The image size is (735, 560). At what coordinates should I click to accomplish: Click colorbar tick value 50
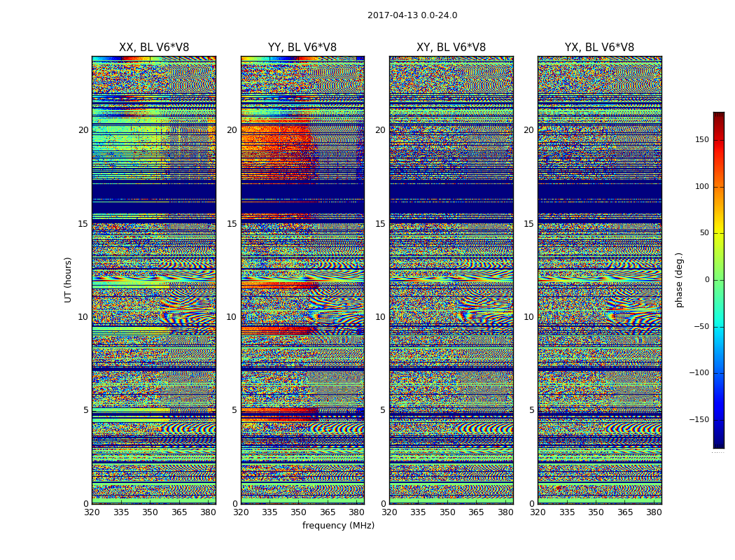click(704, 233)
